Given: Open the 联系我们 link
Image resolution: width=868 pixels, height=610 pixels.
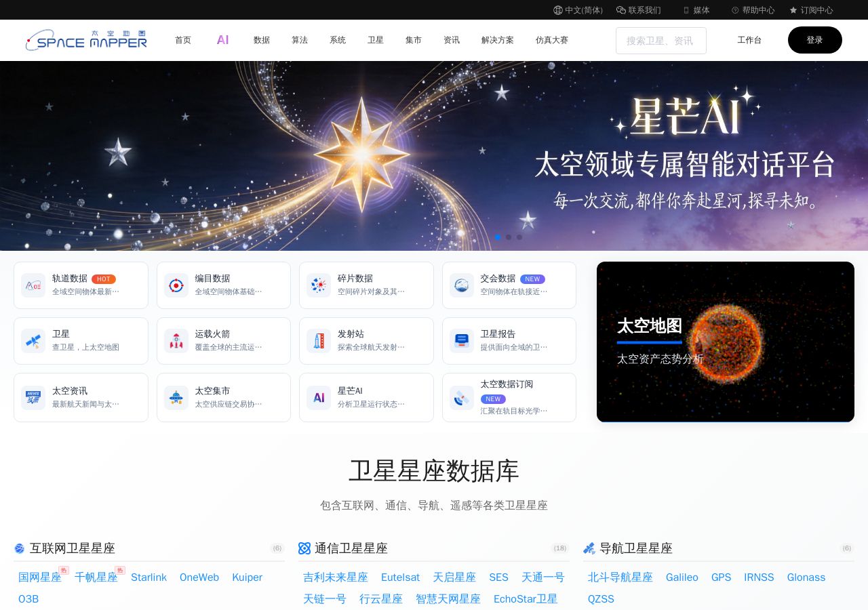Looking at the screenshot, I should [x=644, y=10].
